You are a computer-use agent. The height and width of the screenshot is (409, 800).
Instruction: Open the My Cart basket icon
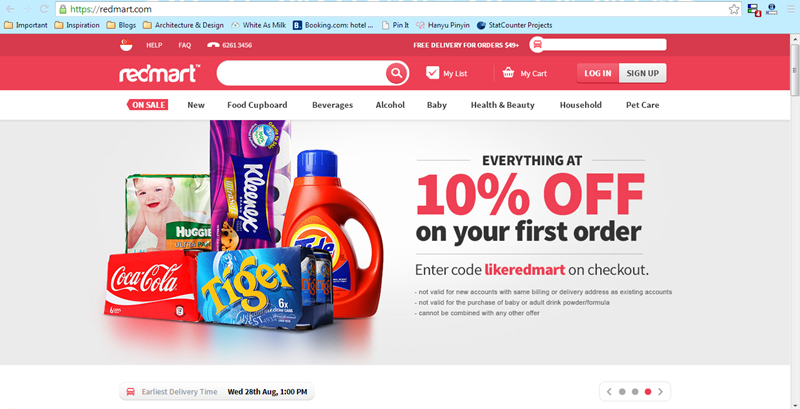coord(508,73)
